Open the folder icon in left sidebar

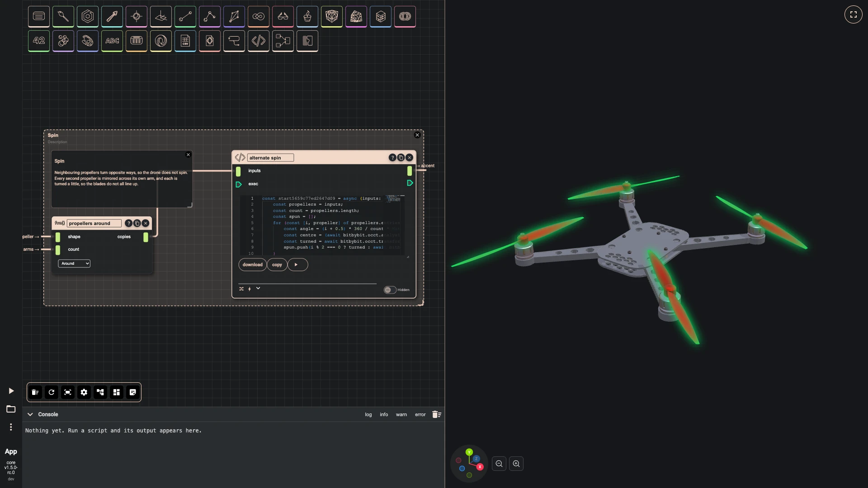(11, 409)
